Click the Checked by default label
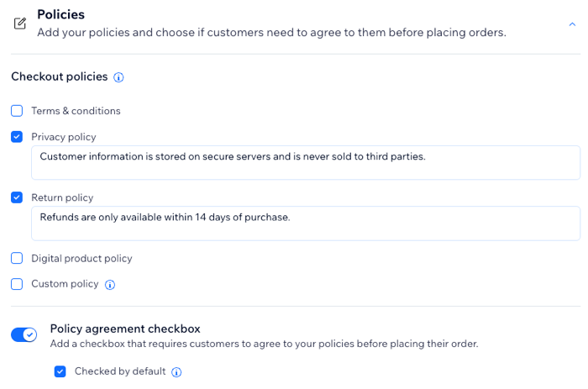The image size is (588, 389). click(x=120, y=371)
